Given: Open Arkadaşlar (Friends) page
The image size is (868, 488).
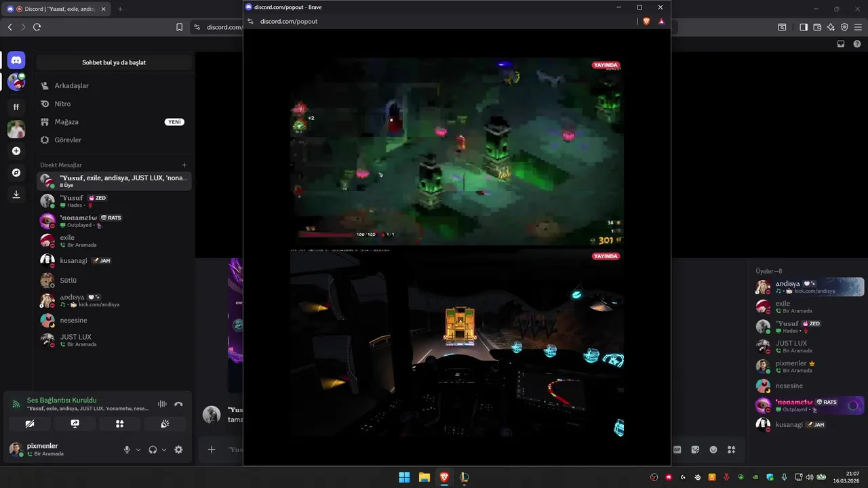Looking at the screenshot, I should [x=114, y=86].
